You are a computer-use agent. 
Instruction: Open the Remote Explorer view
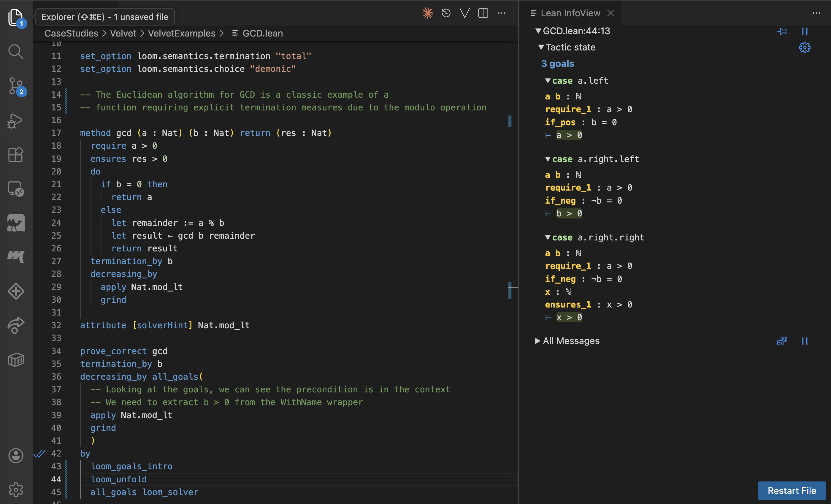[x=15, y=189]
